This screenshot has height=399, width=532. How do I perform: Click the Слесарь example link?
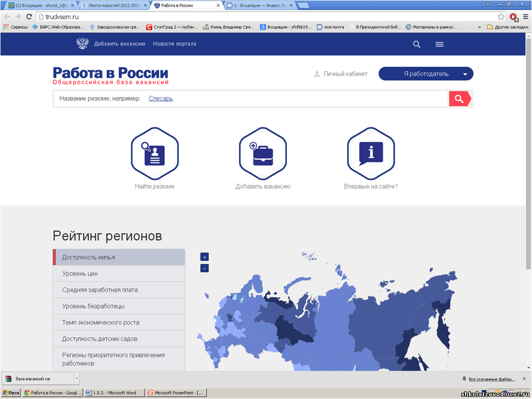[161, 99]
